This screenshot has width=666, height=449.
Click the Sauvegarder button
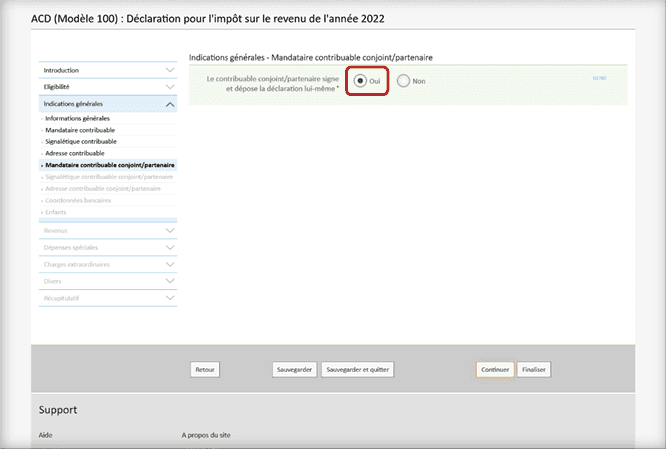point(295,369)
